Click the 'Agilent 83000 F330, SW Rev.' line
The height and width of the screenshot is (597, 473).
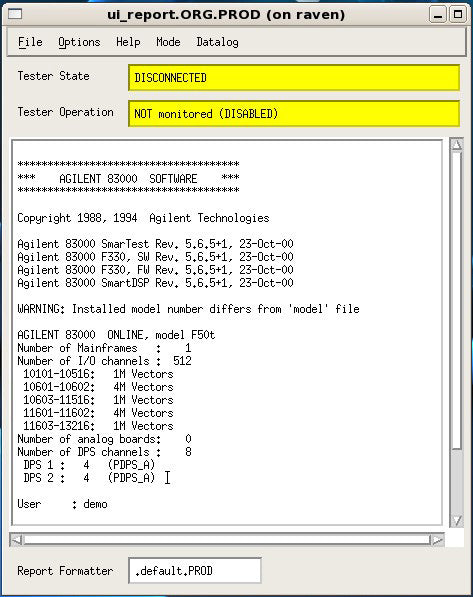point(155,257)
